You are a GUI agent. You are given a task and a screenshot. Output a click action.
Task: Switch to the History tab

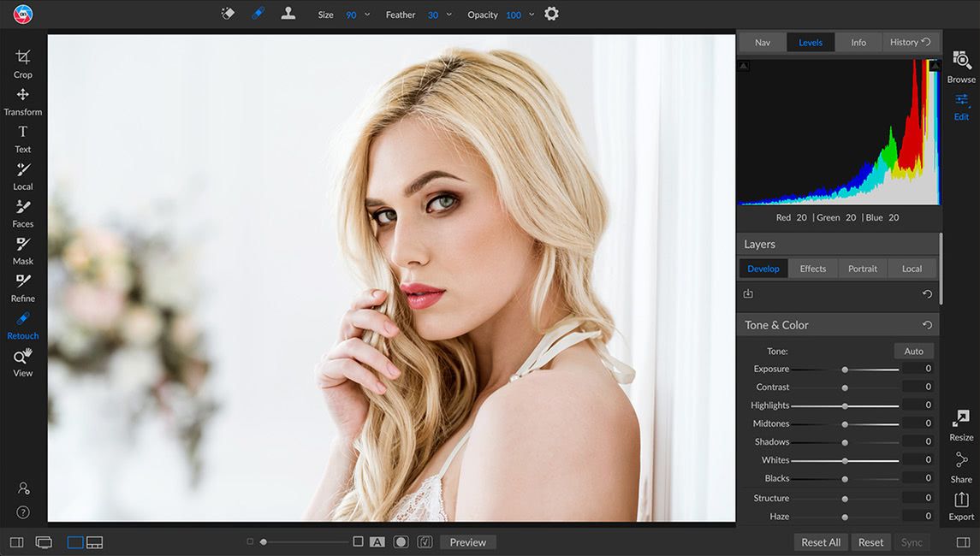pos(910,42)
